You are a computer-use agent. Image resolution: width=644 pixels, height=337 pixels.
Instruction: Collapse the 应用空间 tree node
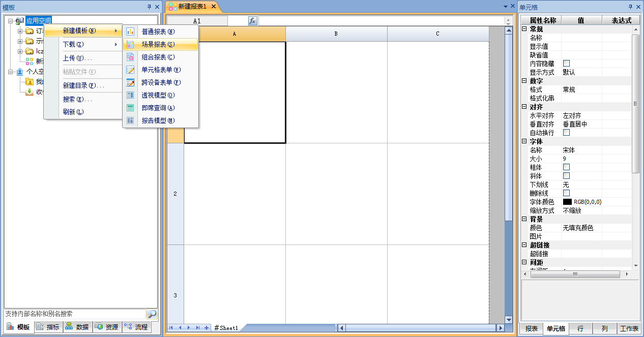(x=11, y=21)
